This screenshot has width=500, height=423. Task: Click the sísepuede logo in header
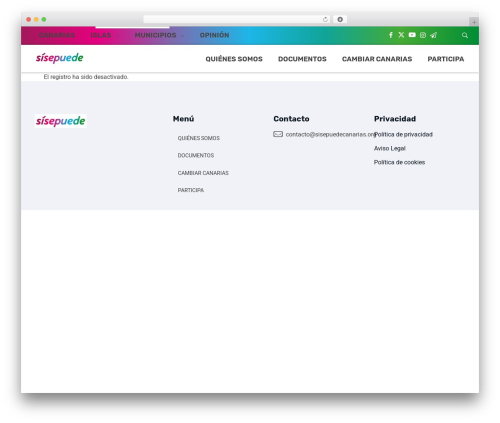click(x=60, y=58)
